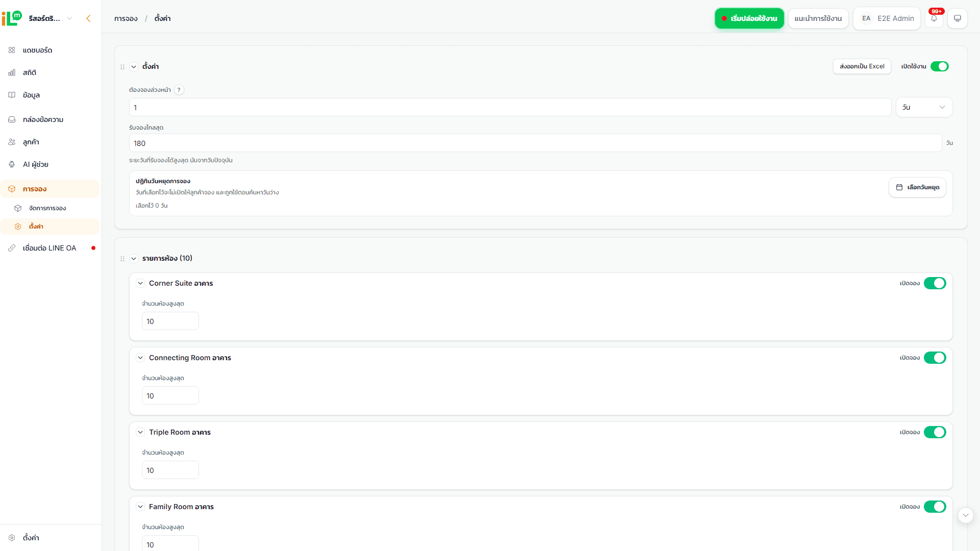Collapse the รายการห้อง (10) section

tap(134, 259)
